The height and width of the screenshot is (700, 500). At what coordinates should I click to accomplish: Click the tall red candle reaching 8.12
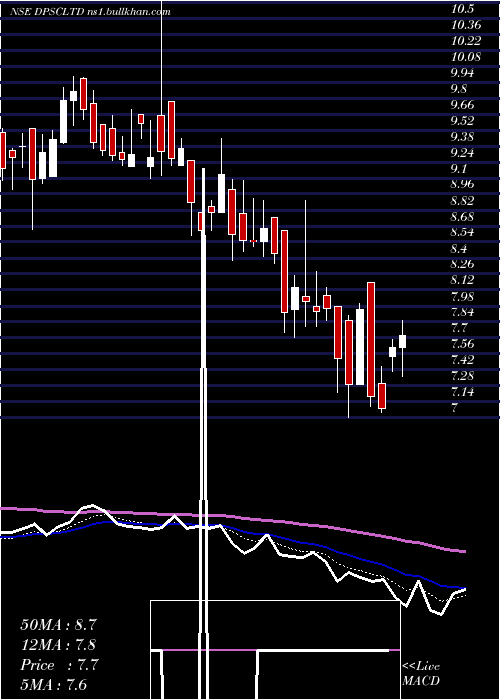coord(371,339)
